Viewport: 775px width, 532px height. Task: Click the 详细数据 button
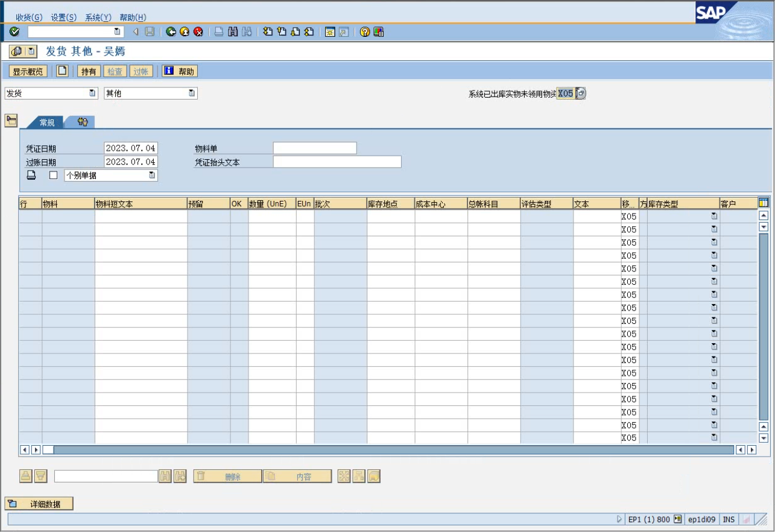click(x=39, y=504)
